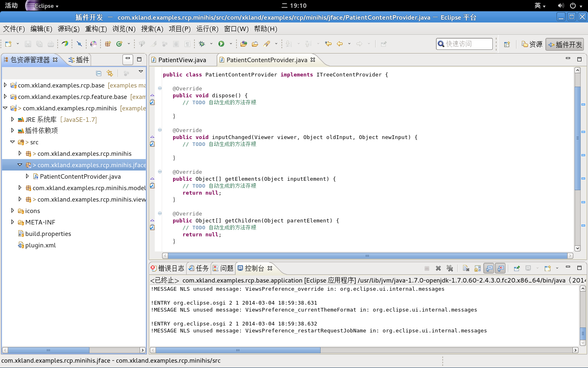
Task: Open the power menu in top bar
Action: tap(575, 6)
